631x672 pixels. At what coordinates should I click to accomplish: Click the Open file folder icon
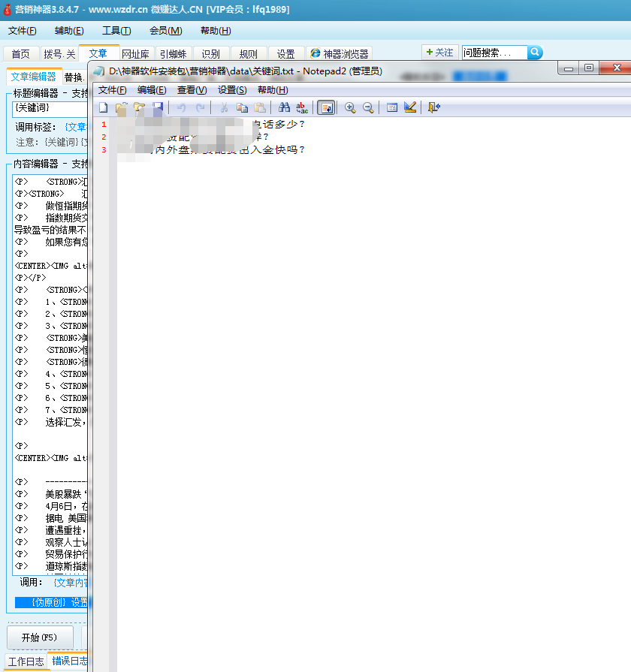(121, 107)
